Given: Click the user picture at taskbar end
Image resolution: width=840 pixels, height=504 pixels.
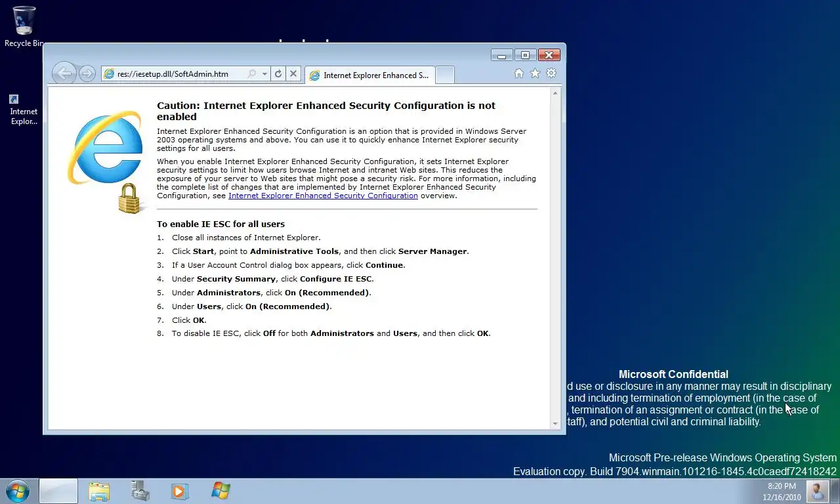Looking at the screenshot, I should click(x=817, y=491).
